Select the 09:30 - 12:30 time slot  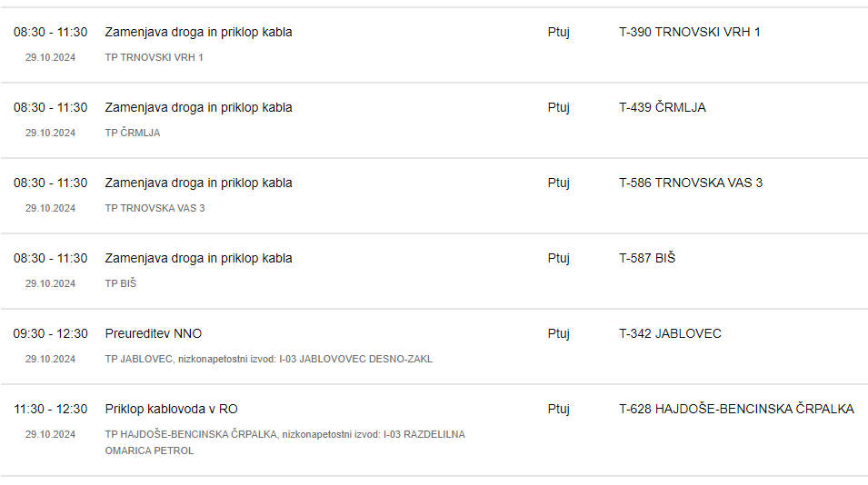(x=50, y=333)
